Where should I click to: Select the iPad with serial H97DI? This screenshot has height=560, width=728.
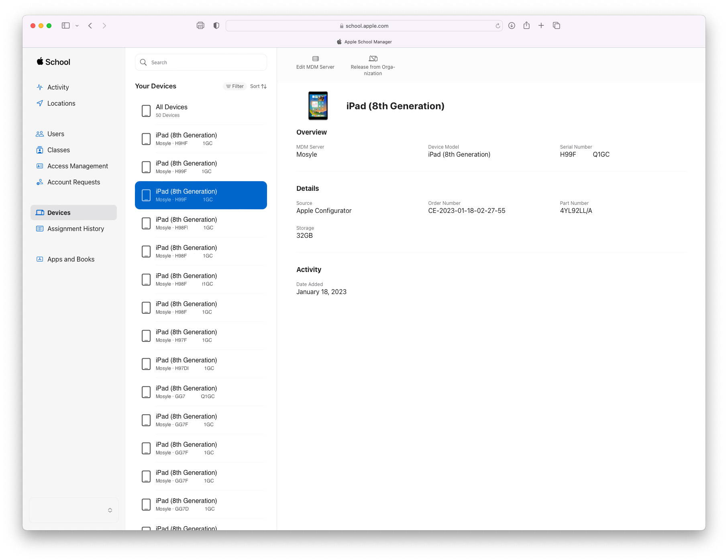pyautogui.click(x=201, y=364)
